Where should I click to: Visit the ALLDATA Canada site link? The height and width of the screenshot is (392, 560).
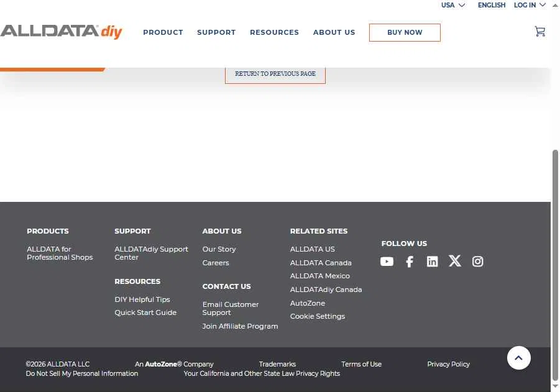point(321,262)
